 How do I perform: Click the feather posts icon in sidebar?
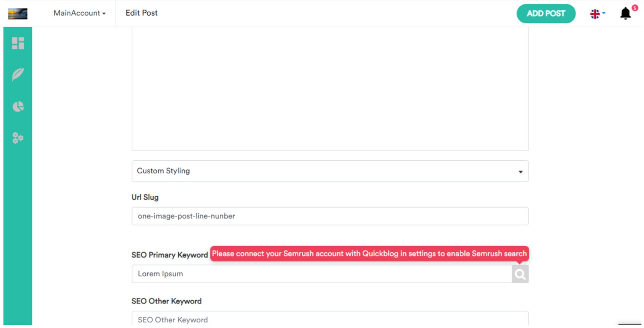click(18, 74)
